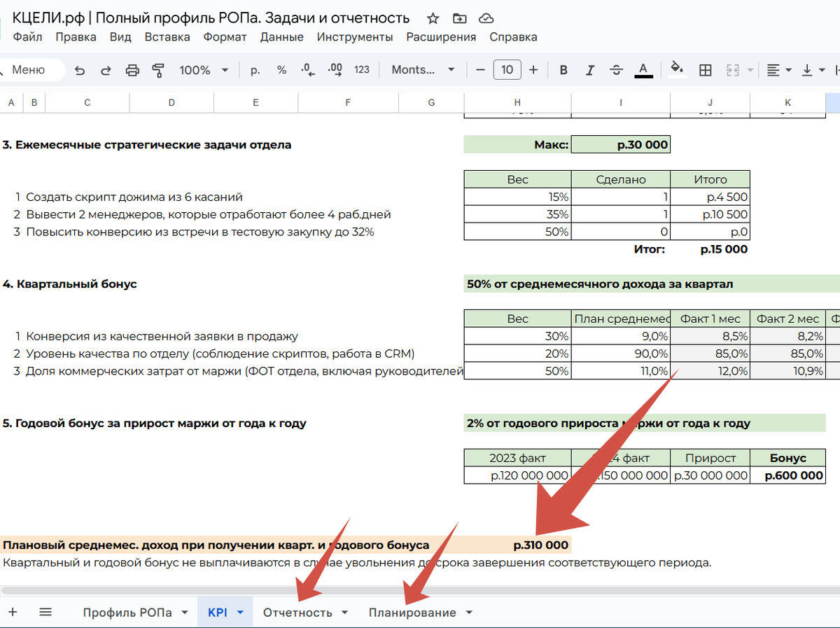Expand the Monts... font family dropdown

point(423,70)
